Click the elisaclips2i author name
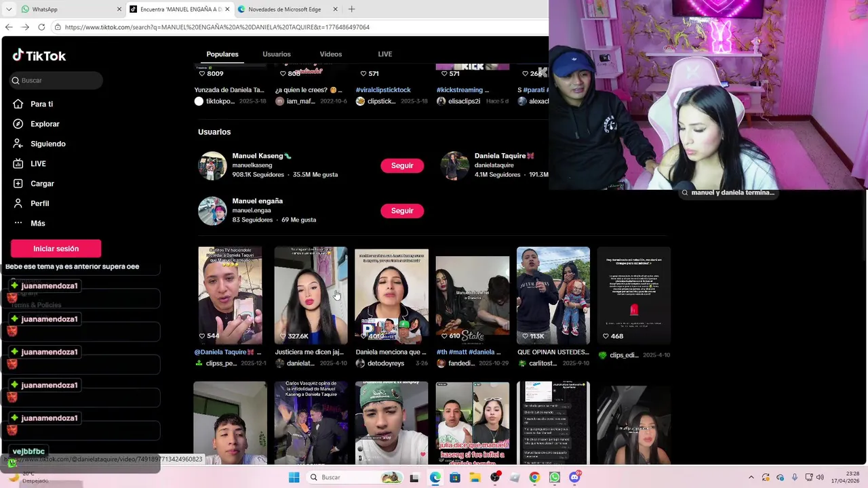Screen dimensions: 868x488 (x=465, y=101)
